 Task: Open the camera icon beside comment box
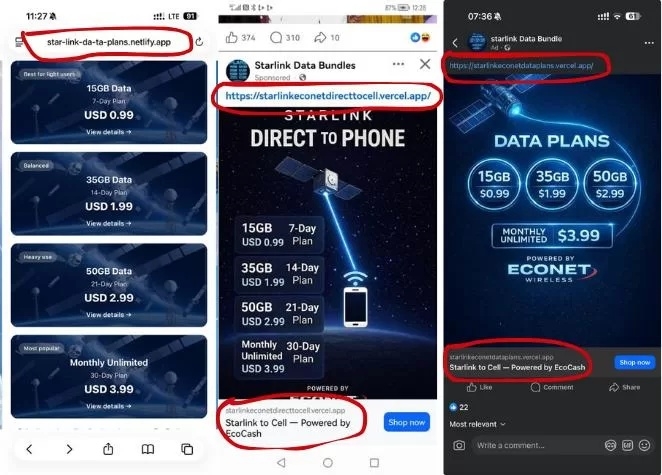point(459,445)
